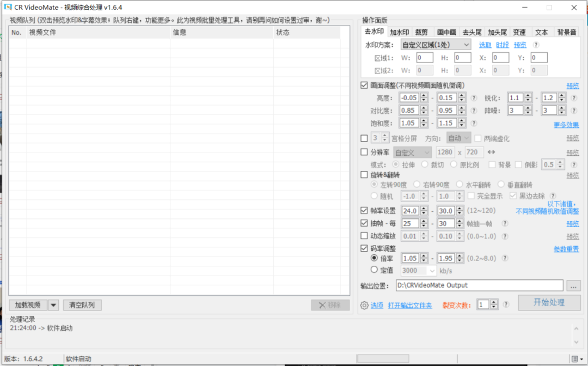Click the 打开输出文件夹 link
The height and width of the screenshot is (366, 588).
[x=410, y=306]
